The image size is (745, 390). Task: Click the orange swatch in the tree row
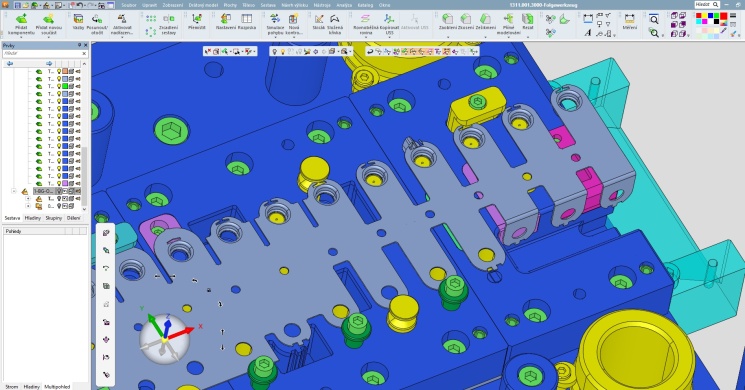[65, 72]
